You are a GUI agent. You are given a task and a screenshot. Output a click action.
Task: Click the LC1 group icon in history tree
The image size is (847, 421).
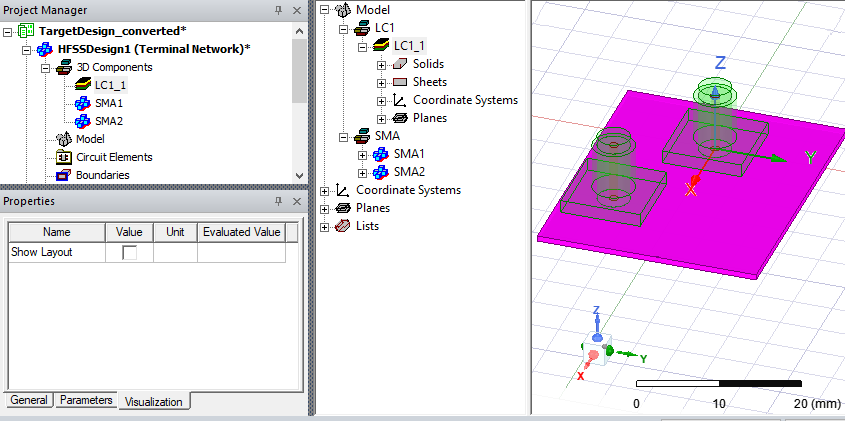[362, 28]
